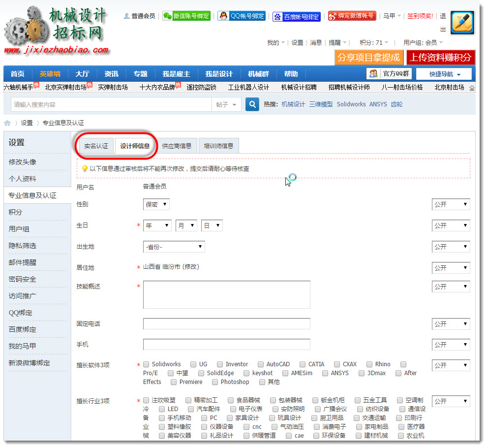Image resolution: width=487 pixels, height=448 pixels.
Task: Open 首页 in the main nav
Action: pyautogui.click(x=17, y=74)
